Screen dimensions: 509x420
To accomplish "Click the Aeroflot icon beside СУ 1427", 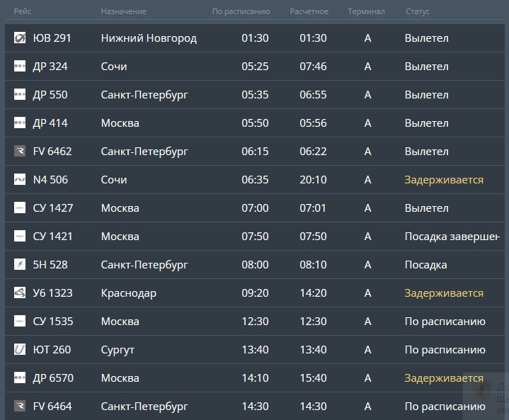I will click(x=20, y=208).
